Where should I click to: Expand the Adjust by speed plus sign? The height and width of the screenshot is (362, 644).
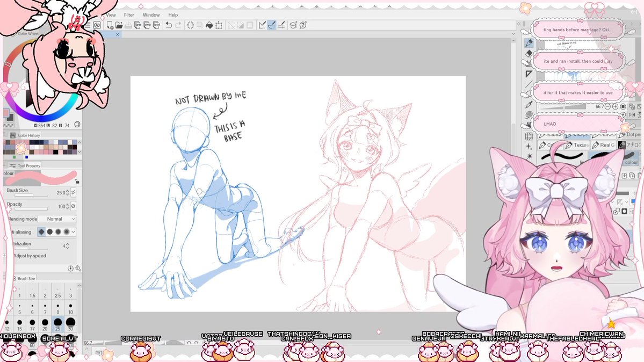coord(4,256)
